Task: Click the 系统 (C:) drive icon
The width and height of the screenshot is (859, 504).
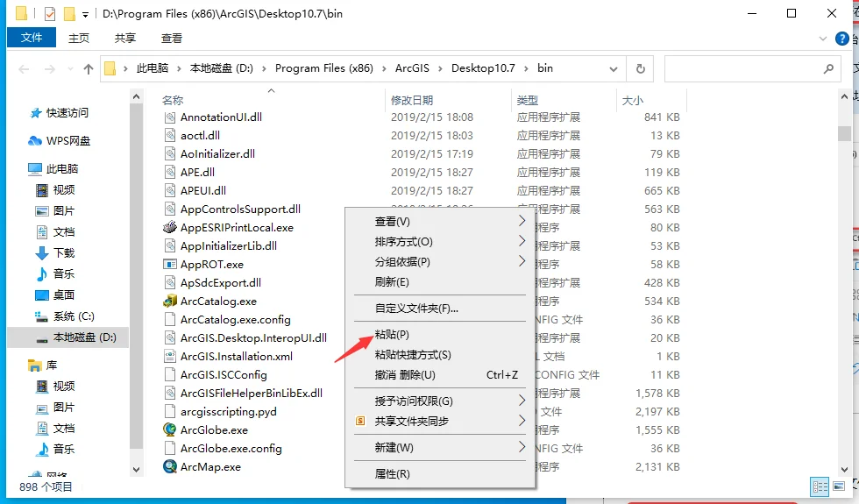Action: point(42,316)
